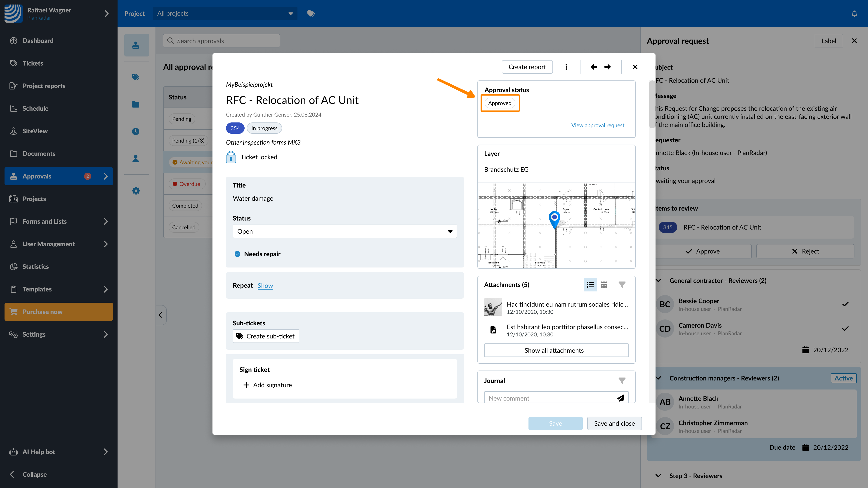Click the attachments filter funnel icon

click(622, 285)
